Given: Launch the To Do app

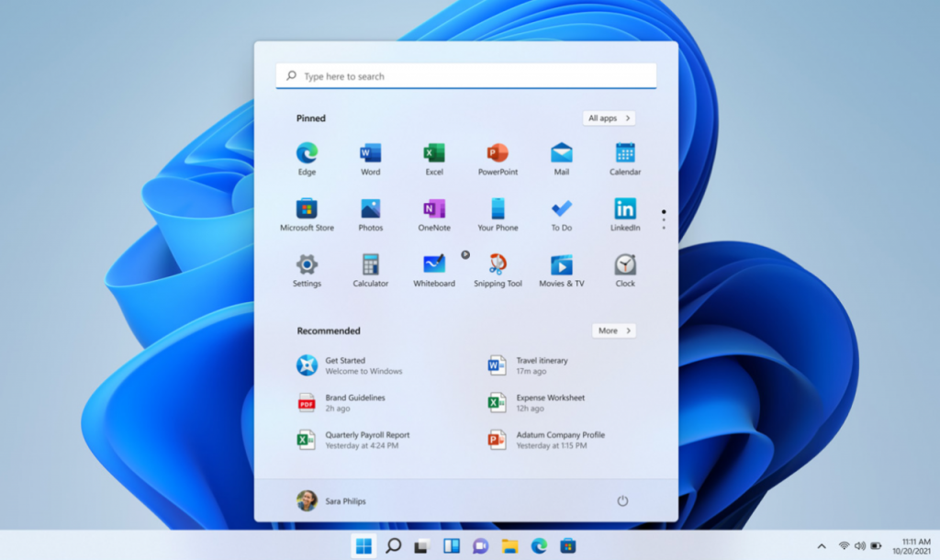Looking at the screenshot, I should click(x=561, y=215).
